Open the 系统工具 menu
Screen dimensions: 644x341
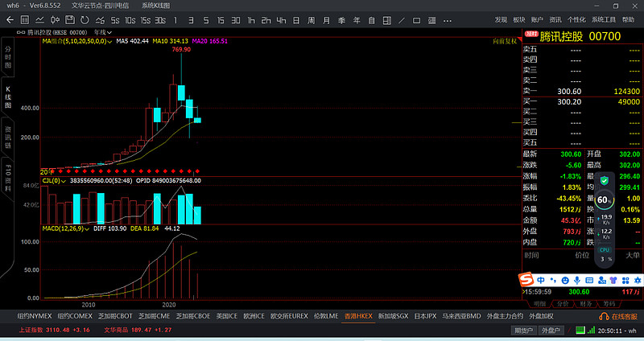click(603, 19)
